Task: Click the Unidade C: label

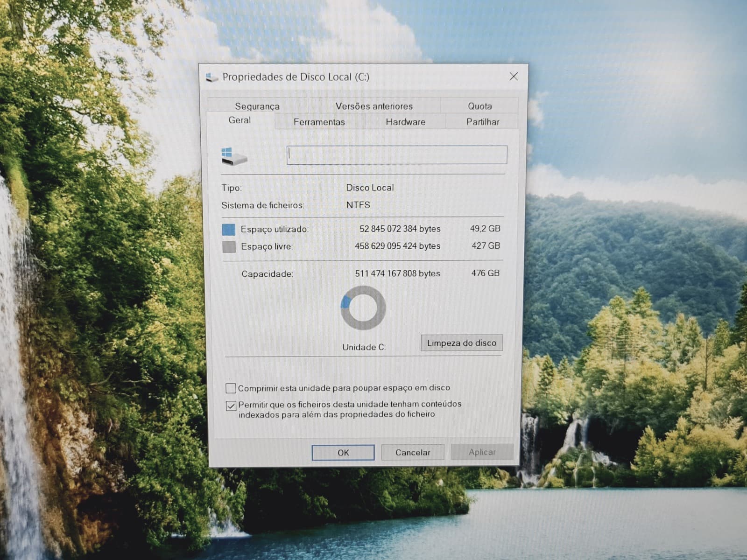Action: (364, 347)
